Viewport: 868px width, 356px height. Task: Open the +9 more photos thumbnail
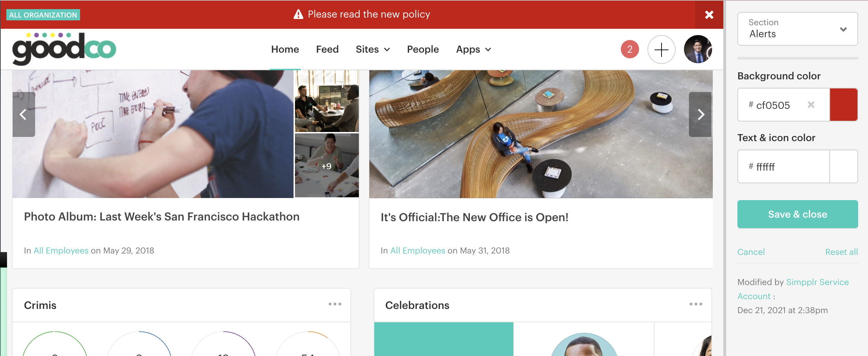(x=327, y=165)
